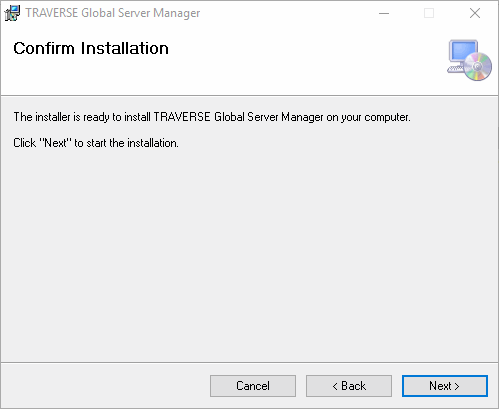499x409 pixels.
Task: Click the greyed-out maximize window icon
Action: point(429,13)
